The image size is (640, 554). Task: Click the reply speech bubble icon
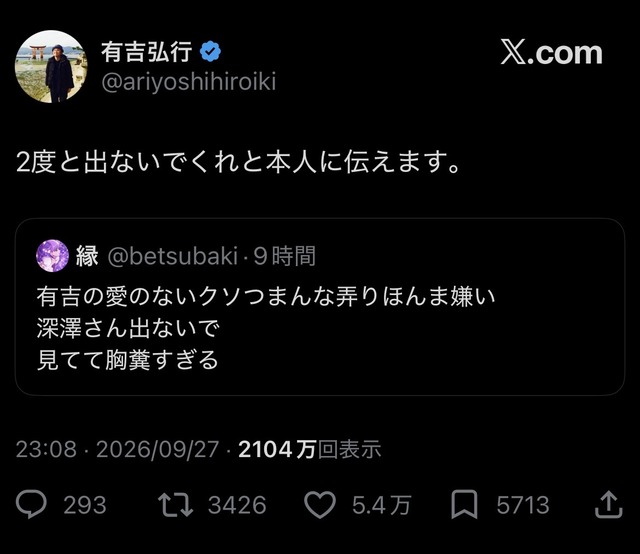31,504
